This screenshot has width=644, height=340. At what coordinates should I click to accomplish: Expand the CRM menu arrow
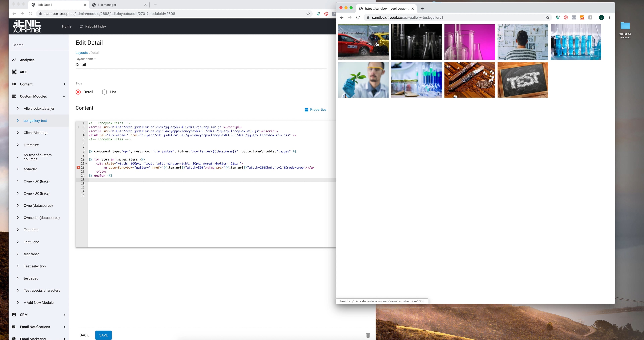[64, 315]
